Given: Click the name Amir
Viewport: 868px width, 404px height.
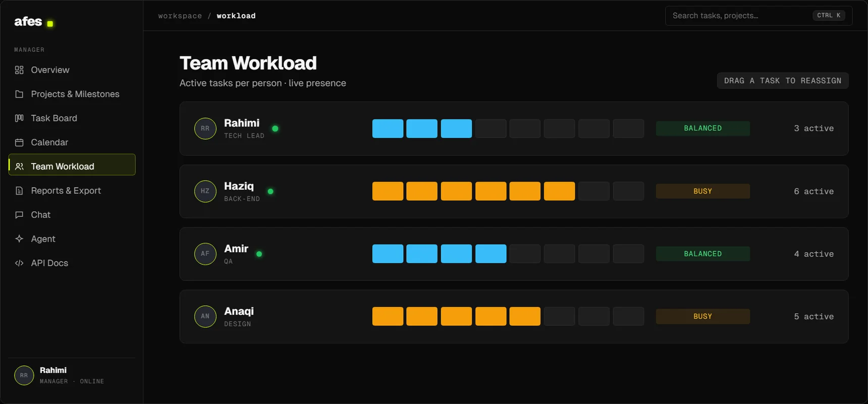Looking at the screenshot, I should pos(236,249).
